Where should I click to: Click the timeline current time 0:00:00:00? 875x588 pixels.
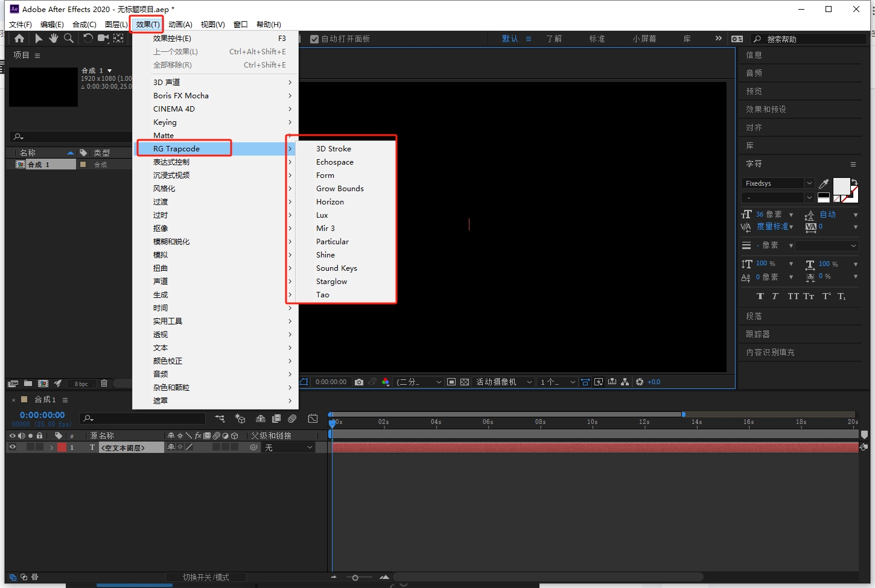42,415
